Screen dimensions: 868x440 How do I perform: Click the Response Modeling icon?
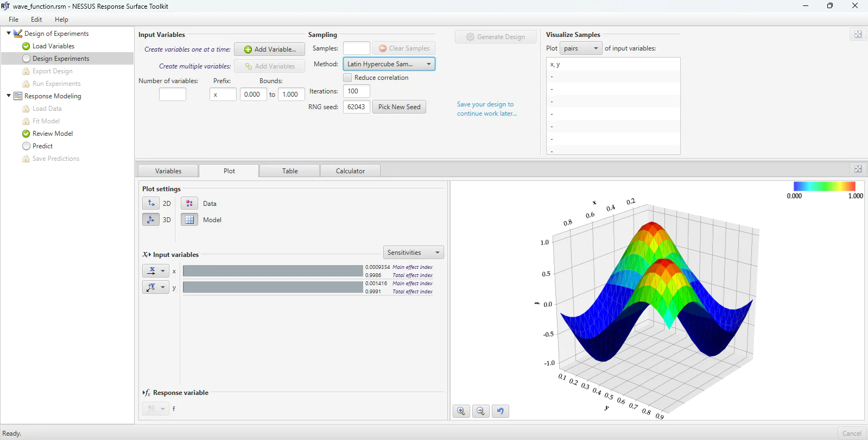pos(18,96)
